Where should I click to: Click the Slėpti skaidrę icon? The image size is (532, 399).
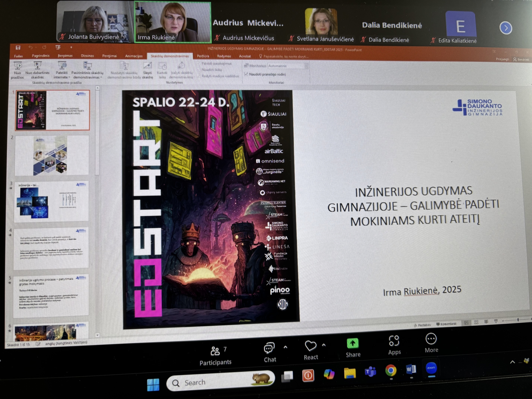(x=147, y=66)
